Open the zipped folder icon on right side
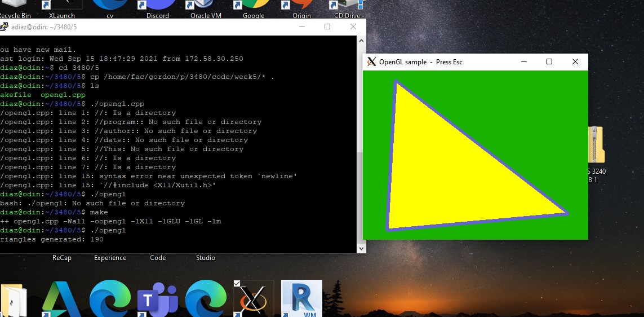This screenshot has height=317, width=644. (x=596, y=145)
